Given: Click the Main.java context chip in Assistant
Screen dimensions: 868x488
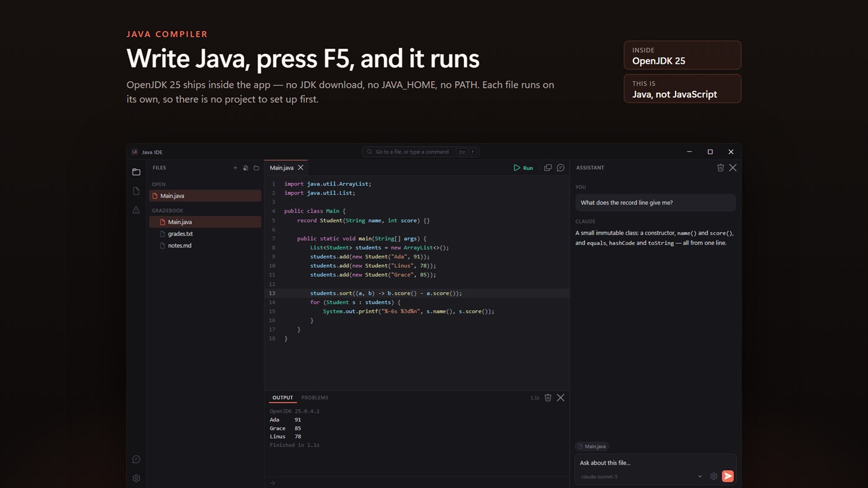Looking at the screenshot, I should click(592, 446).
